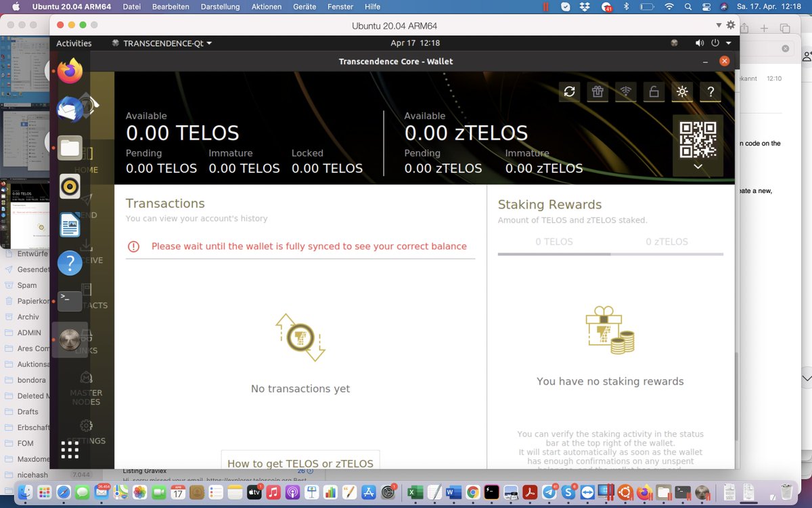This screenshot has height=508, width=812.
Task: Launch Firefox from the Ubuntu dock
Action: (70, 70)
